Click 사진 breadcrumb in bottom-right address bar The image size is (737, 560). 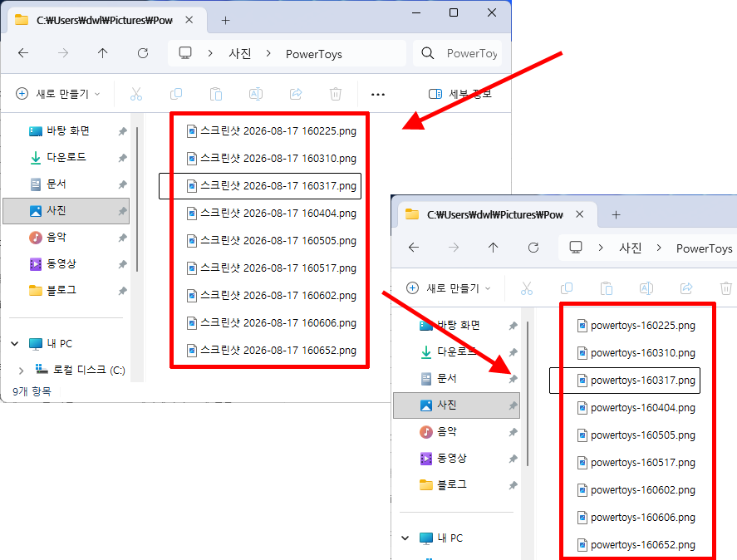[631, 248]
